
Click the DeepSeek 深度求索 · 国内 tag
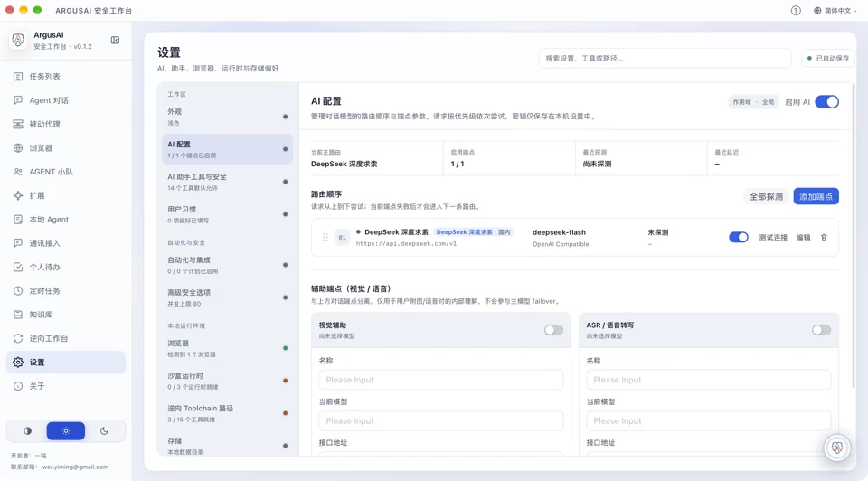(473, 232)
